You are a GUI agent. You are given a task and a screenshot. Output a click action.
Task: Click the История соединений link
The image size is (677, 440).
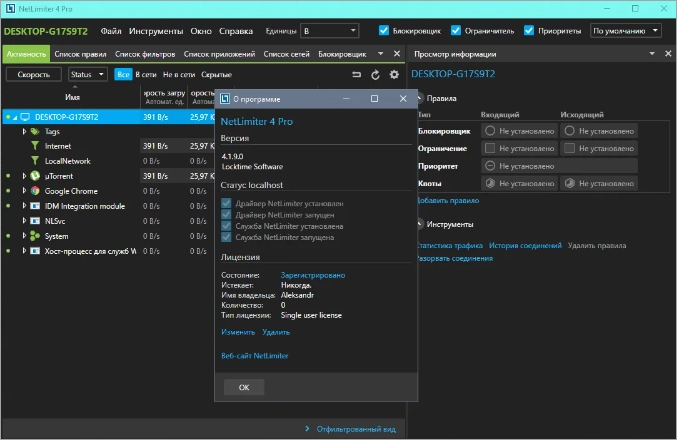click(x=525, y=245)
